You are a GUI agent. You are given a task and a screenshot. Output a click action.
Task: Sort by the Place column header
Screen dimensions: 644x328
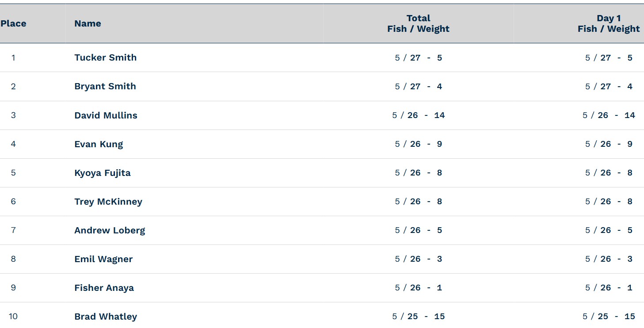(13, 23)
